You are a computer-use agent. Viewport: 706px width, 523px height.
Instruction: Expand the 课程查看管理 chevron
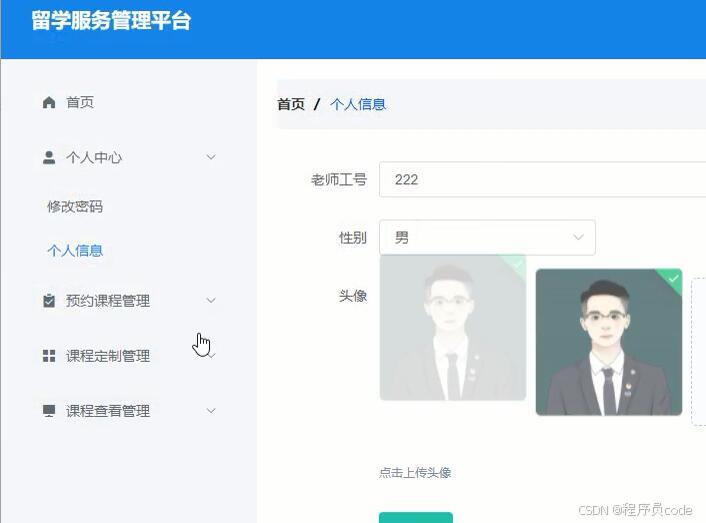211,410
